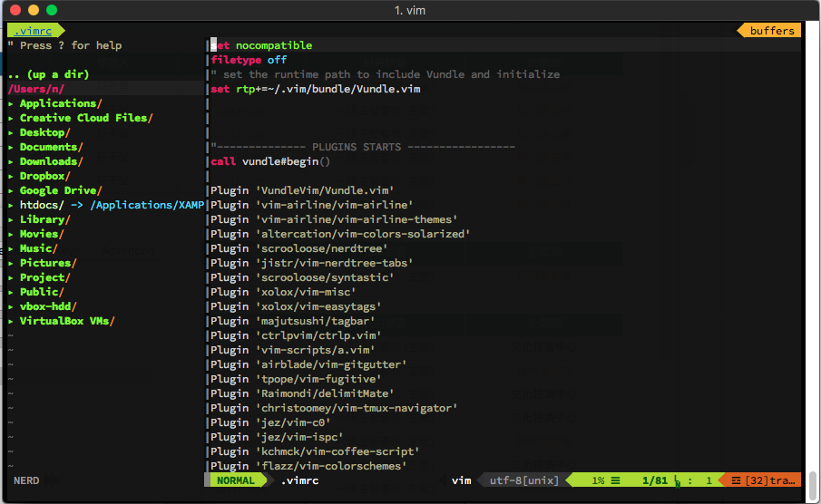Click Plugin 'scrooloose/syntastic' line

tap(302, 277)
